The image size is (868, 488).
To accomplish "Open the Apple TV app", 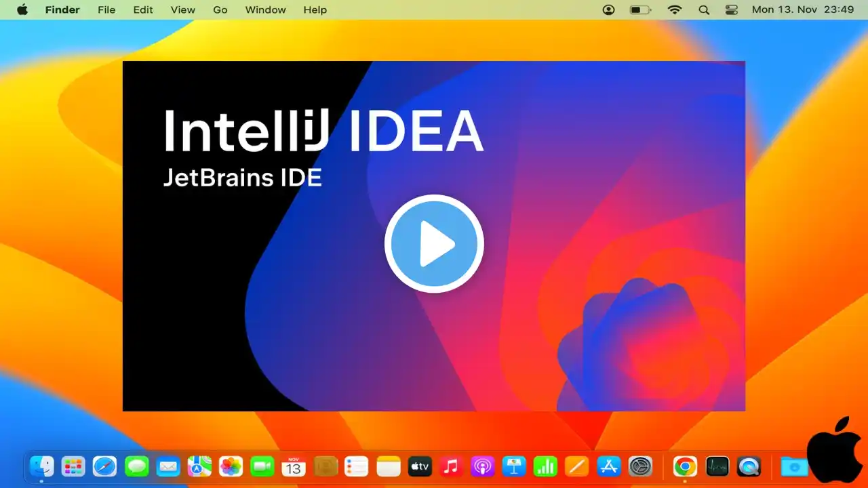I will tap(420, 466).
